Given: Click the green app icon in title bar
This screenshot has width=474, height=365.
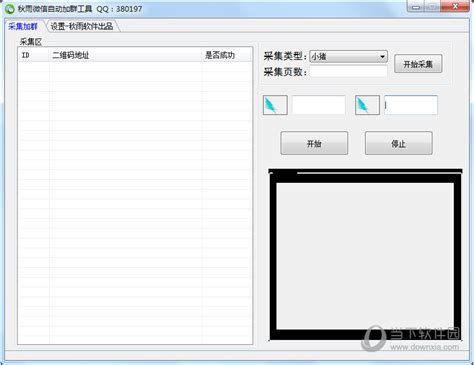Looking at the screenshot, I should click(x=10, y=9).
